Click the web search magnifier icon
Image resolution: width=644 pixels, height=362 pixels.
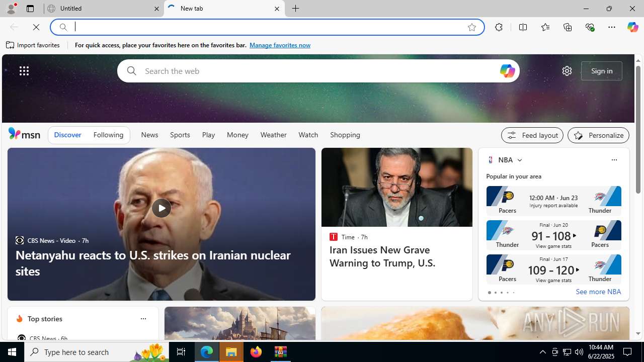[131, 71]
